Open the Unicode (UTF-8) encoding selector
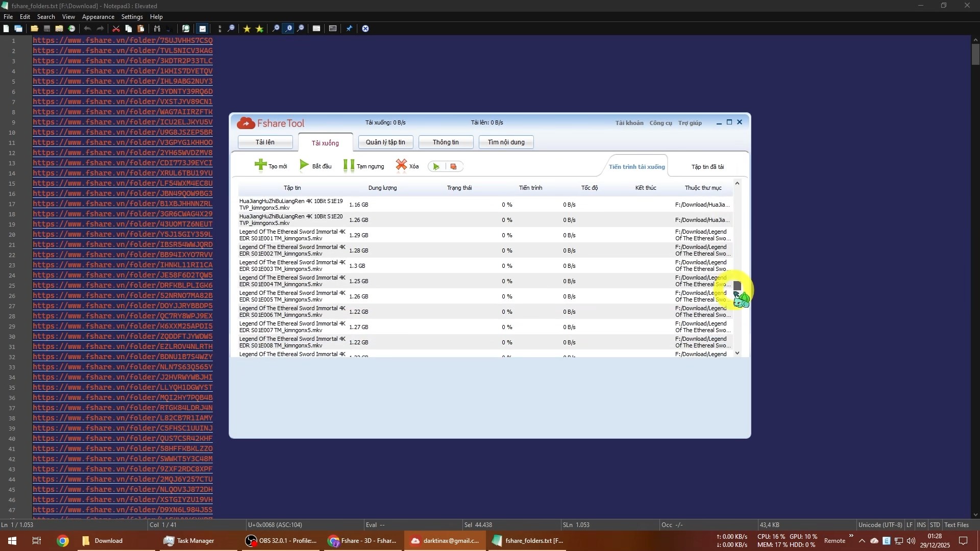Image resolution: width=980 pixels, height=551 pixels. [880, 524]
